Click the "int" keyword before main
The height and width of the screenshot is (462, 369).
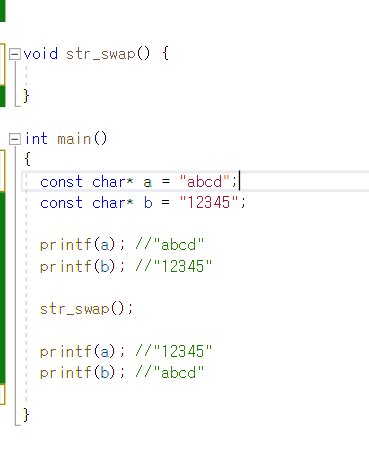pos(36,139)
